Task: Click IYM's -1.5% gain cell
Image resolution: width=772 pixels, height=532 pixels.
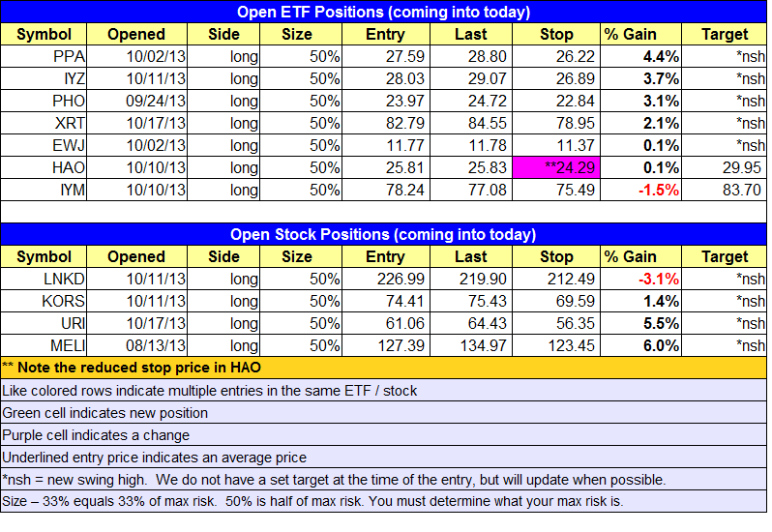Action: click(641, 190)
